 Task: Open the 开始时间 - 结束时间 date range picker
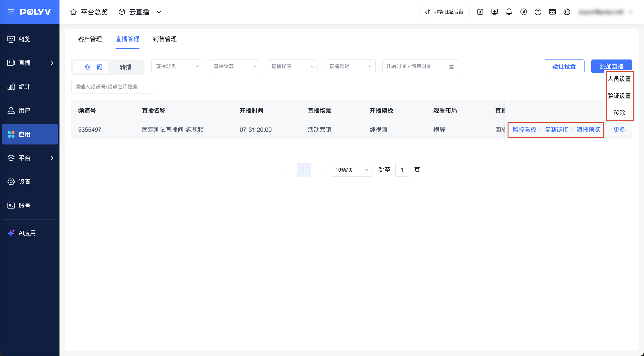coord(420,66)
